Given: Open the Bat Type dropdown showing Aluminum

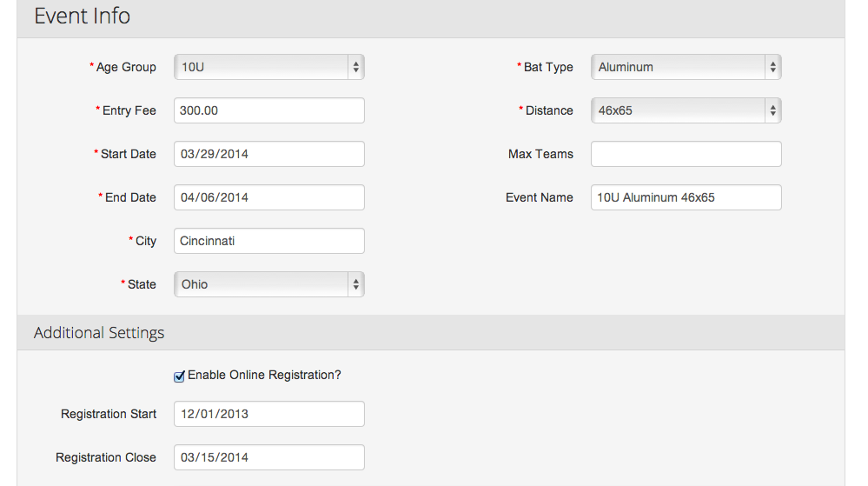Looking at the screenshot, I should click(x=686, y=67).
